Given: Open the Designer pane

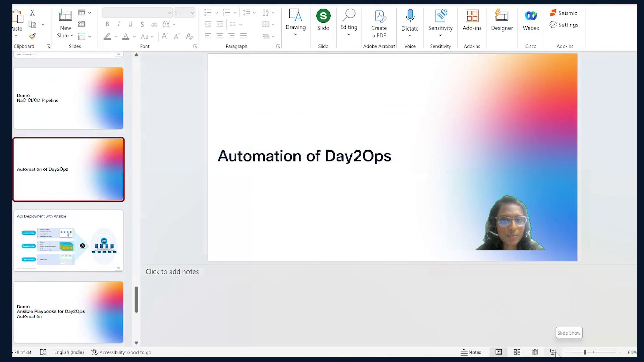Looking at the screenshot, I should tap(502, 20).
